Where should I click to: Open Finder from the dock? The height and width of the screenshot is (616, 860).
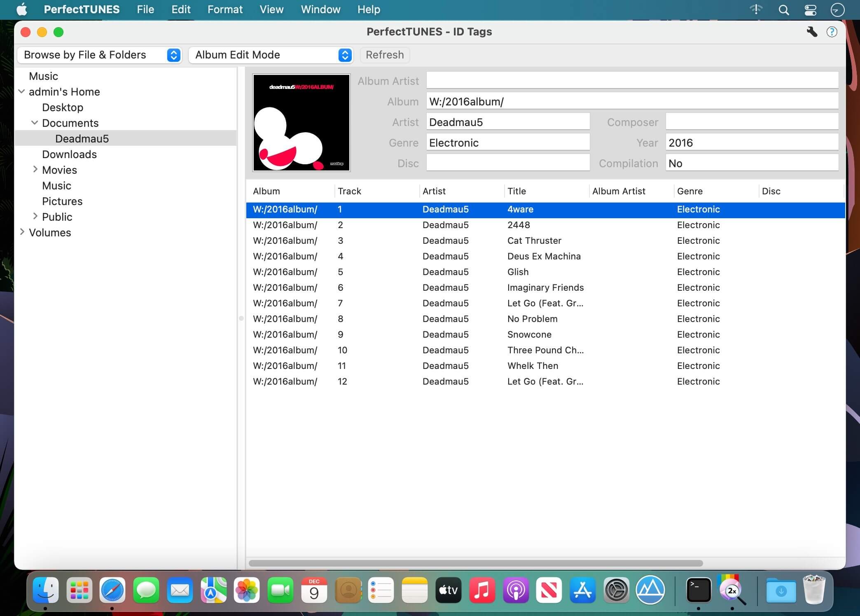[45, 590]
